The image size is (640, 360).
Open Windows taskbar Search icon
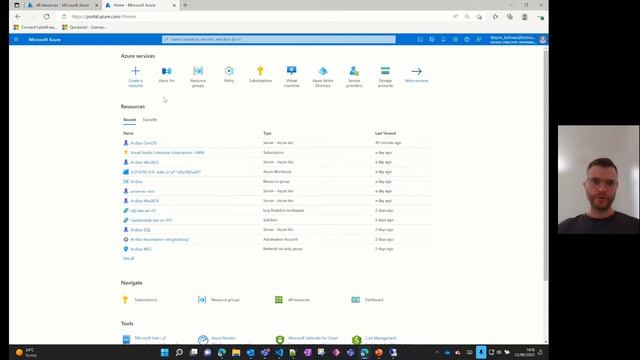(x=179, y=352)
